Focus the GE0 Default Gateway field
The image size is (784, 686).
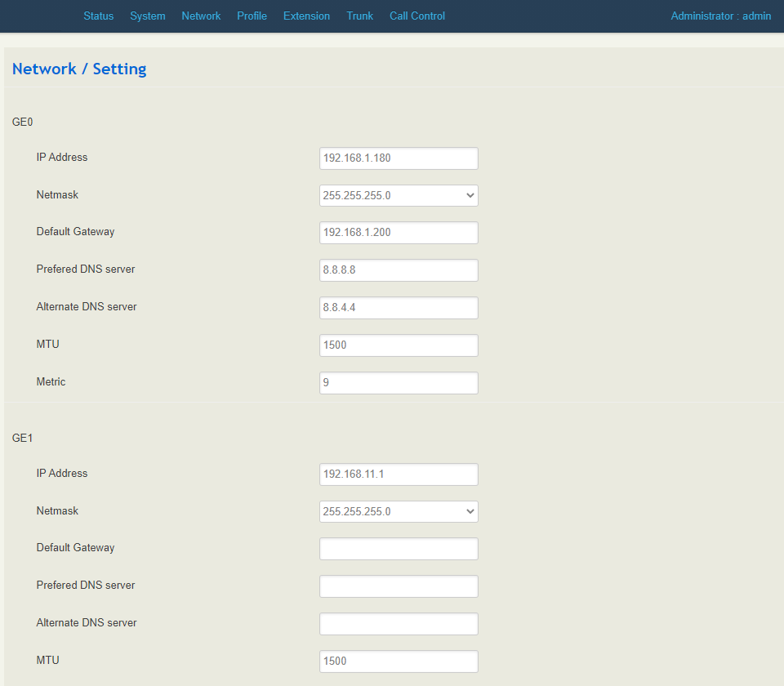[x=399, y=233]
